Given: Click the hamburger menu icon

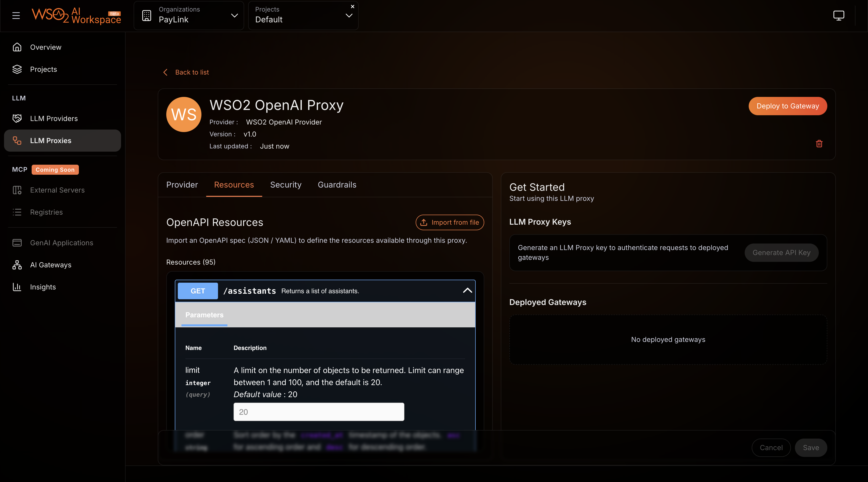Looking at the screenshot, I should coord(16,16).
